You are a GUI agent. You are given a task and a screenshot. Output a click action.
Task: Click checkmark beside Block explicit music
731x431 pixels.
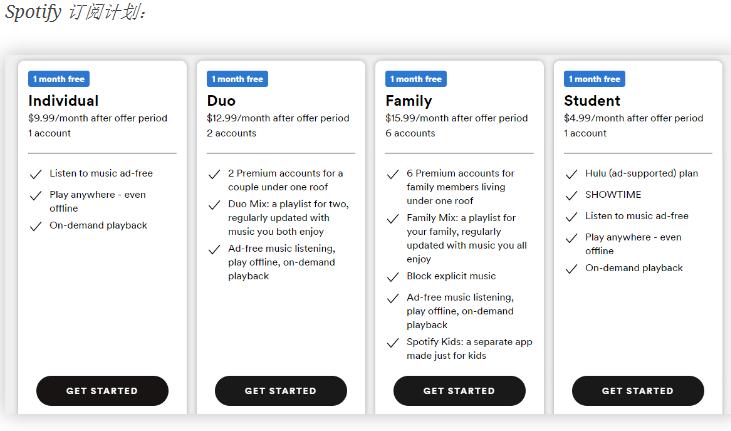[x=393, y=277]
